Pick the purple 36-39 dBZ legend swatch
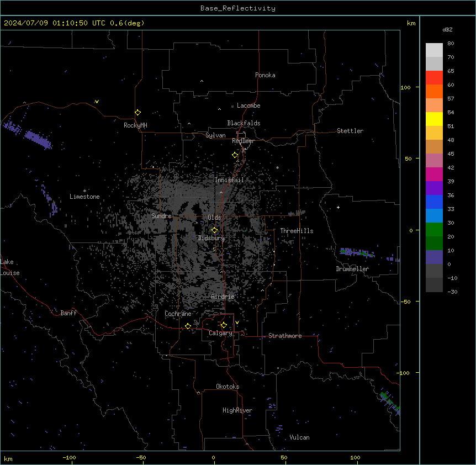 coord(434,188)
